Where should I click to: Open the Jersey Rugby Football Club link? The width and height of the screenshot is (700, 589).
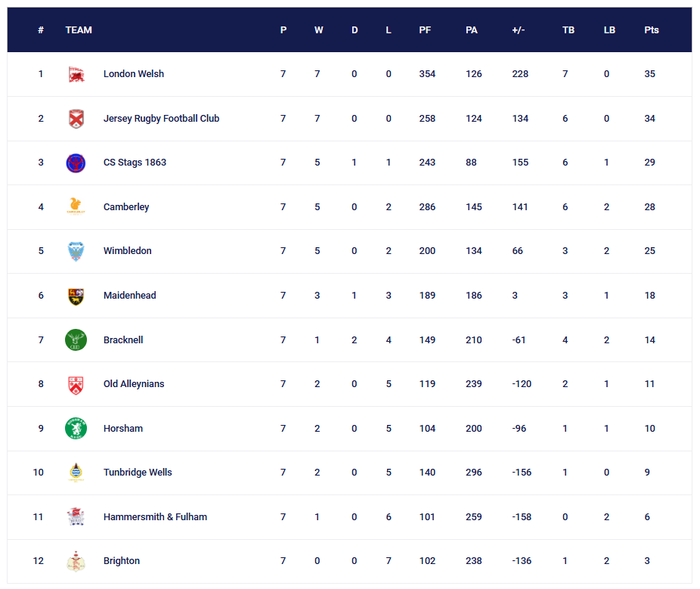click(161, 119)
